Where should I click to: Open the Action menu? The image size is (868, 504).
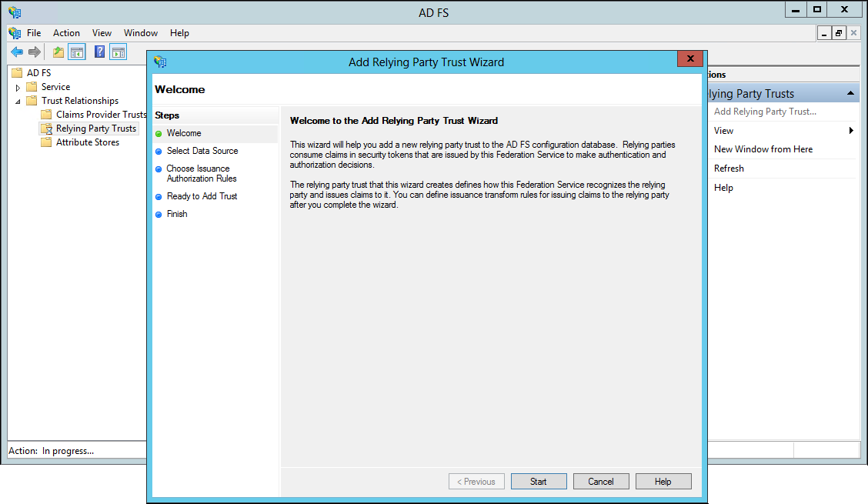point(66,33)
